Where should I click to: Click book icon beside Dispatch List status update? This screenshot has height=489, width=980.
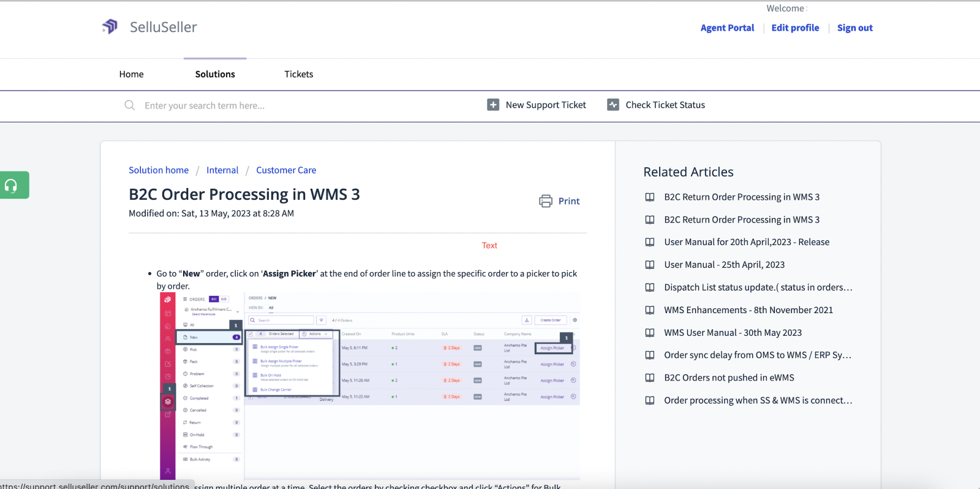(650, 287)
